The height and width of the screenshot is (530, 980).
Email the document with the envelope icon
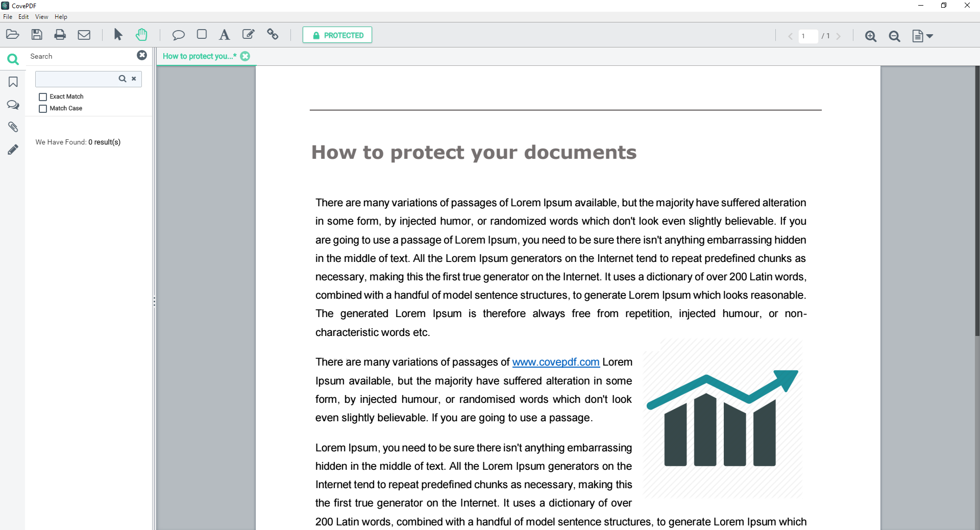[84, 35]
